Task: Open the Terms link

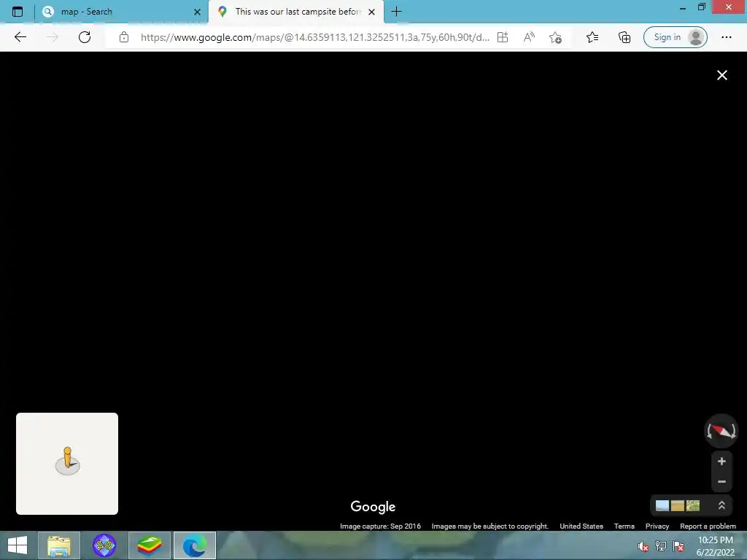Action: (x=624, y=526)
